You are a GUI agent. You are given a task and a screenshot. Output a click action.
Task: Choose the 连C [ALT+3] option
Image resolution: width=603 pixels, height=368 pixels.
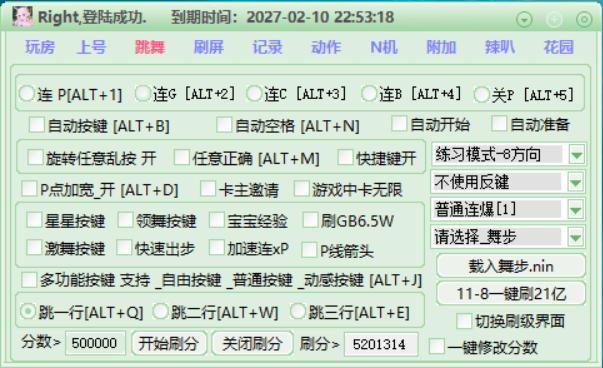pos(254,93)
